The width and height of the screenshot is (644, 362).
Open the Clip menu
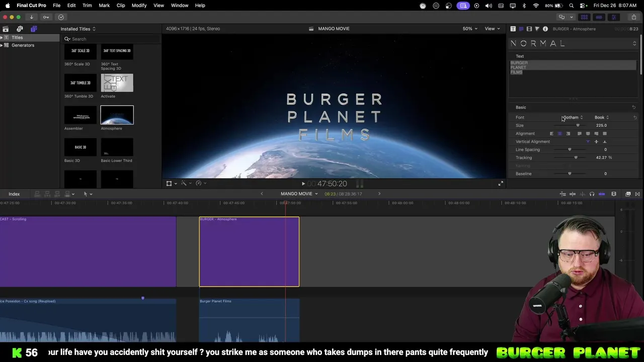tap(121, 6)
